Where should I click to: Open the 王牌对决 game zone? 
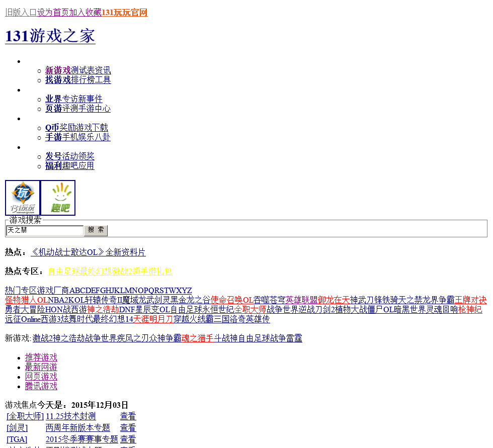tap(471, 300)
